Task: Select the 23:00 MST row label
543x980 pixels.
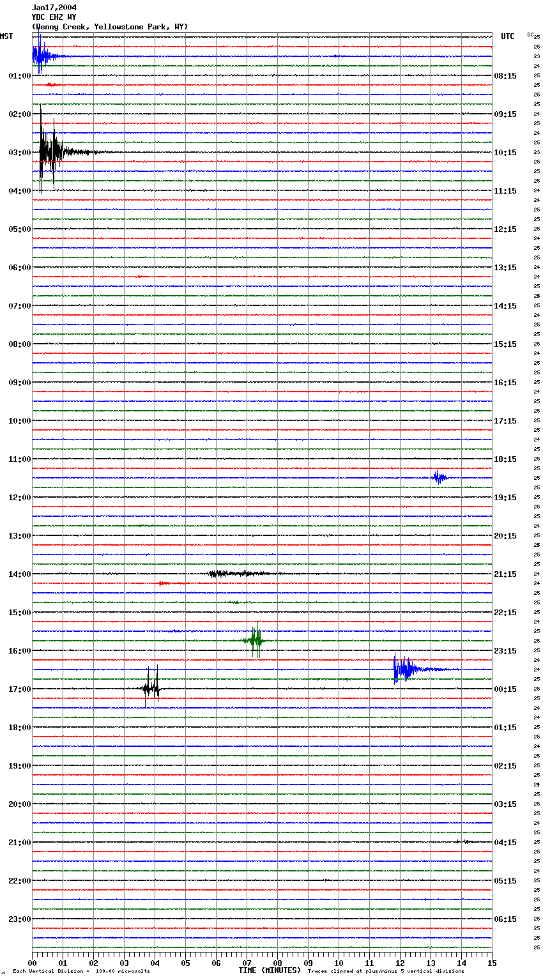Action: click(19, 919)
